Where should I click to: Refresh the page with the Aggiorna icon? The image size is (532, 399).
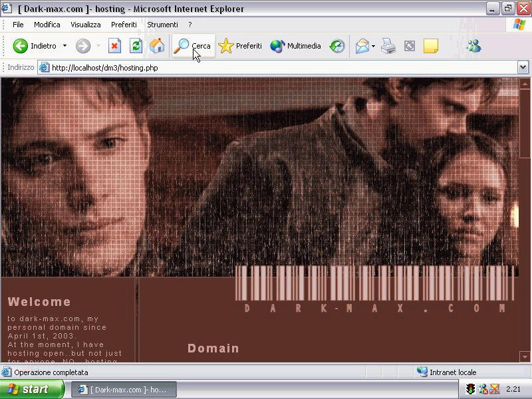(x=136, y=46)
